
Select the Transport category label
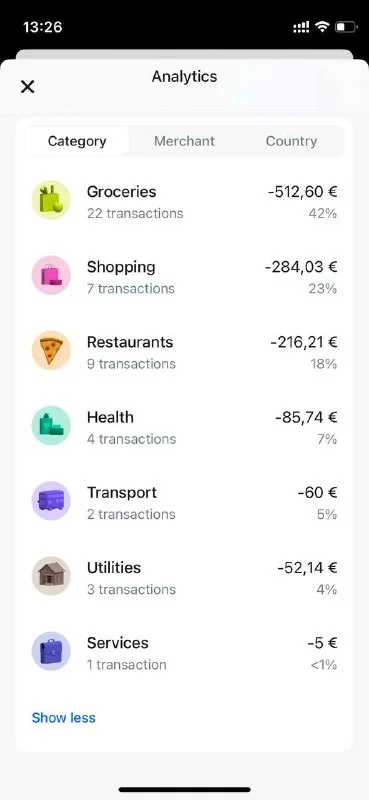click(x=122, y=493)
